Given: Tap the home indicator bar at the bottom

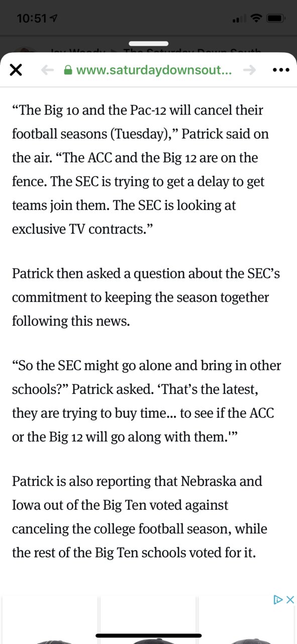Looking at the screenshot, I should tap(148, 635).
